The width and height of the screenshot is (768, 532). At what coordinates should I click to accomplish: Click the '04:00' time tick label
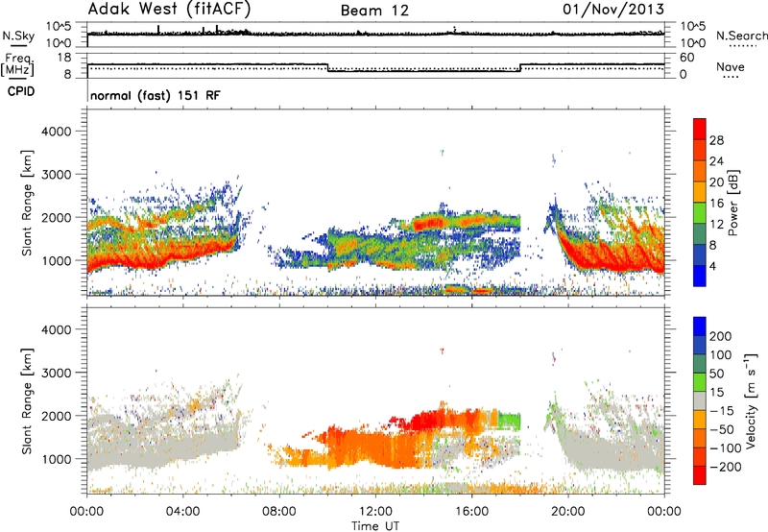[182, 512]
